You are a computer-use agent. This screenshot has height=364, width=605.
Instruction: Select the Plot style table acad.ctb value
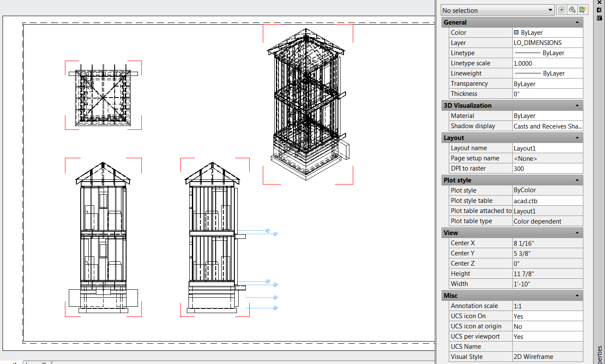pos(548,201)
